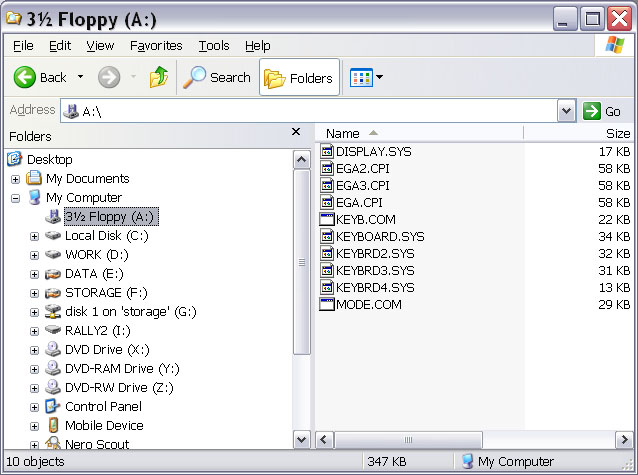Open the Views dropdown button

(x=366, y=77)
